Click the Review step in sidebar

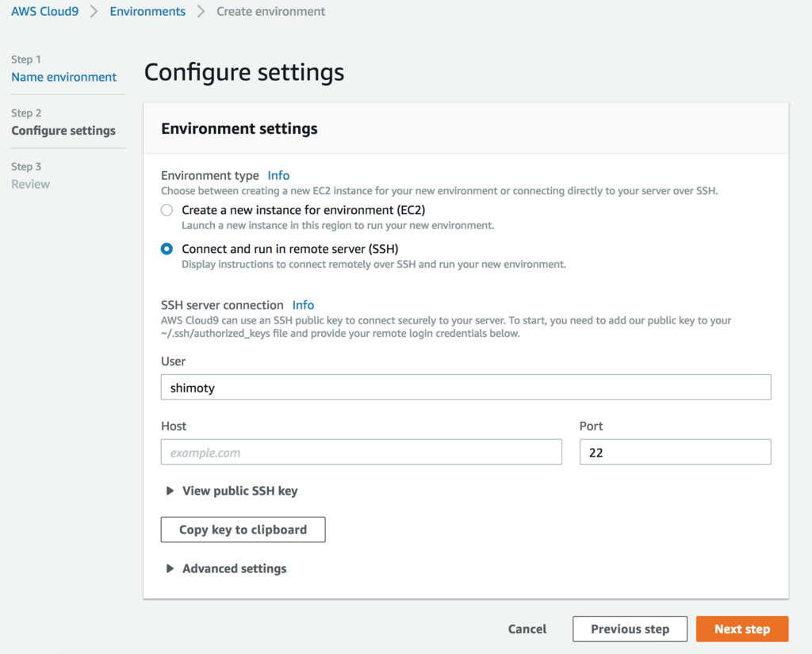coord(30,184)
